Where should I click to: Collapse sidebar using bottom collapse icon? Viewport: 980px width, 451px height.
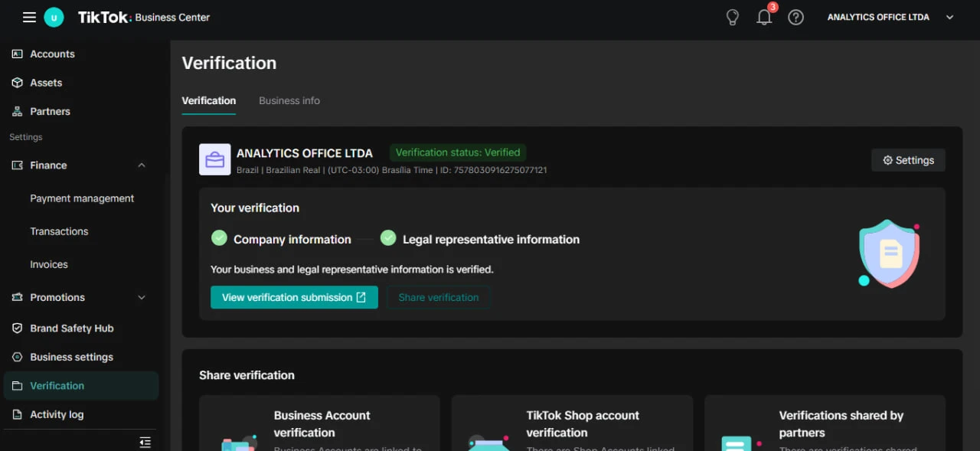[145, 442]
